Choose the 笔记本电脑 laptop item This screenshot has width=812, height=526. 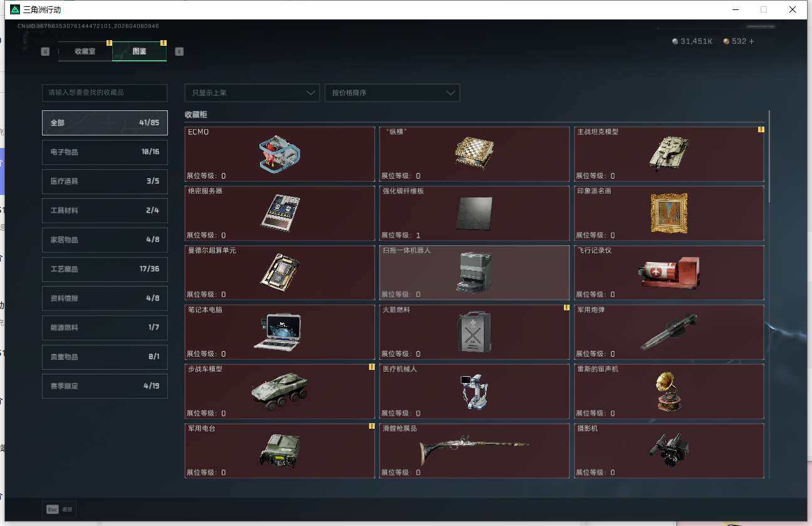click(279, 332)
